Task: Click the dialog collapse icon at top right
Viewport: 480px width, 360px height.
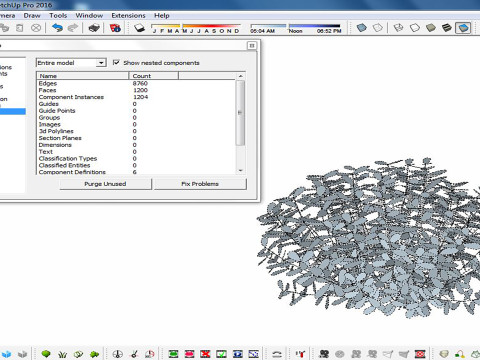Action: coord(252,45)
